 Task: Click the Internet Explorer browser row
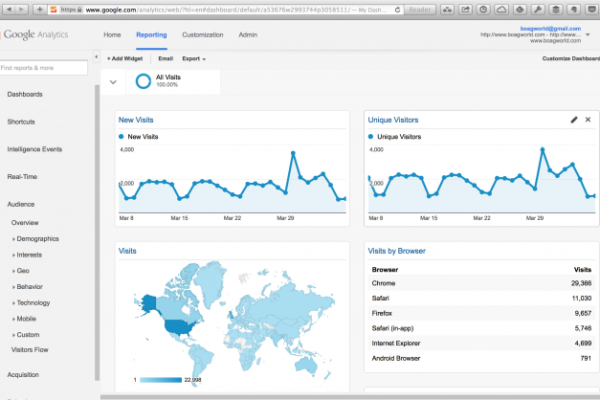pos(481,343)
